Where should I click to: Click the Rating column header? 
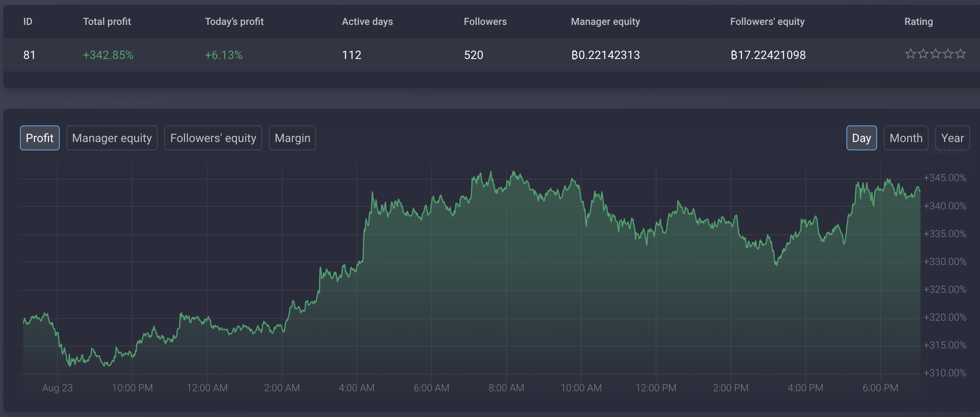tap(918, 22)
